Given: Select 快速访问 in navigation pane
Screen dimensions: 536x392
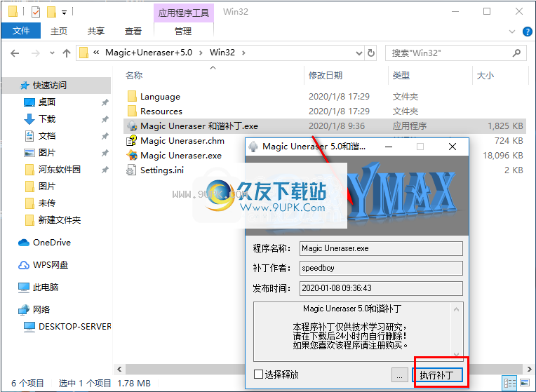Looking at the screenshot, I should pyautogui.click(x=50, y=85).
